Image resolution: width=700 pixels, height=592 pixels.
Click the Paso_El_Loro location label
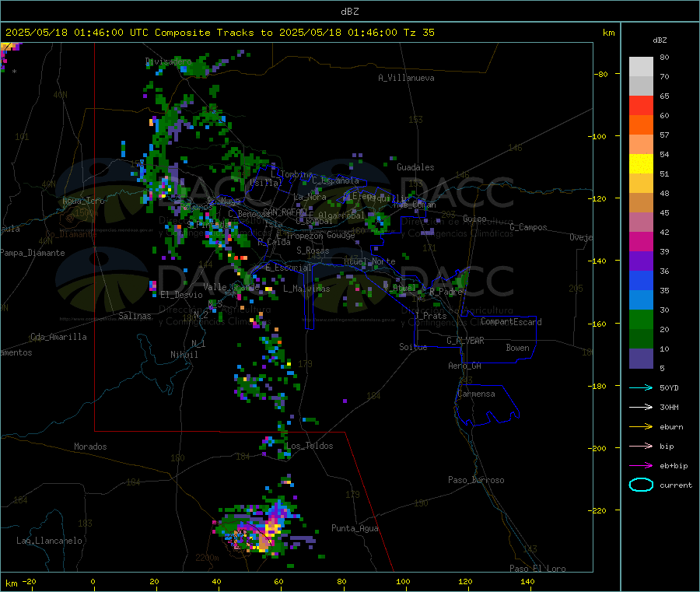pos(537,569)
